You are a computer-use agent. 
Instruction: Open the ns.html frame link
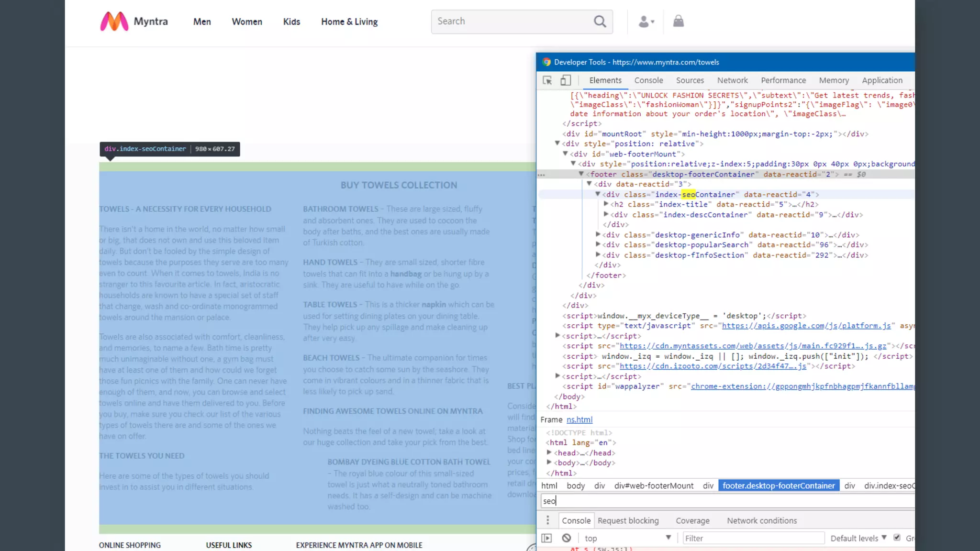[579, 419]
